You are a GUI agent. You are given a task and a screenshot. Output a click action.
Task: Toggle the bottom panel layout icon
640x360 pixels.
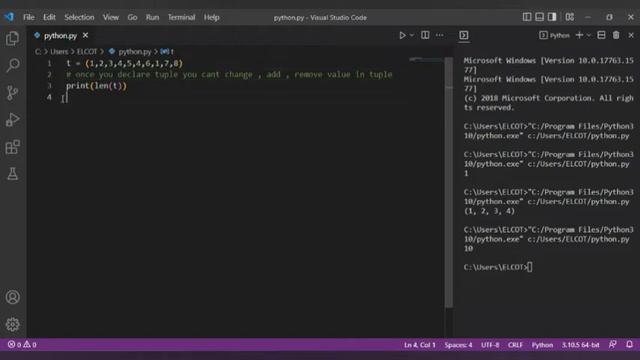pos(539,17)
